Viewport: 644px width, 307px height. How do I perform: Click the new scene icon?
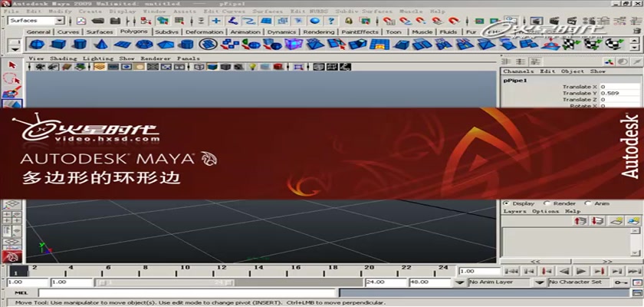coord(82,21)
